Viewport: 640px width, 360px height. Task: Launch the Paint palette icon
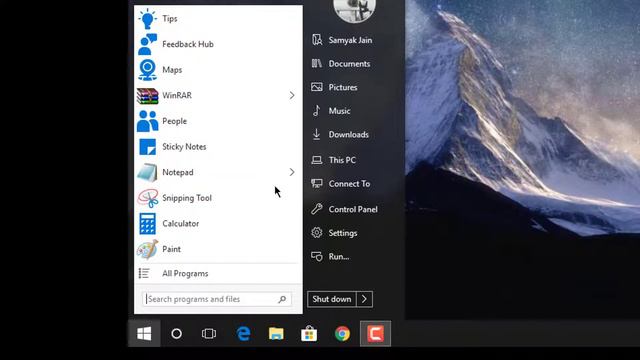(x=147, y=249)
